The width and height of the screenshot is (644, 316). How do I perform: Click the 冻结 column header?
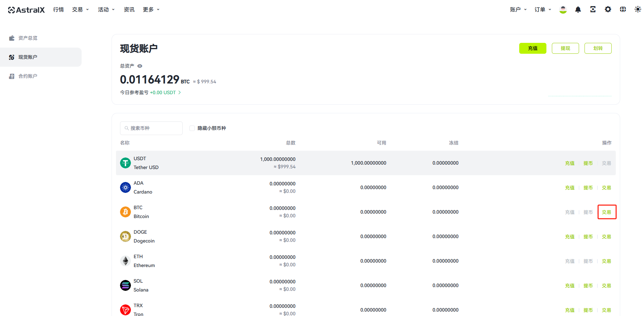click(454, 143)
